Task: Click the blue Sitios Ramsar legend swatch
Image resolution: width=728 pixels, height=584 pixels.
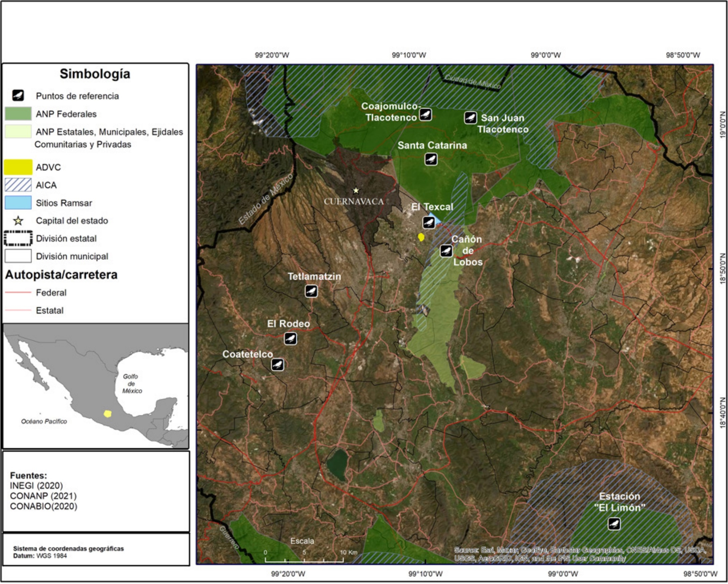Action: 18,203
